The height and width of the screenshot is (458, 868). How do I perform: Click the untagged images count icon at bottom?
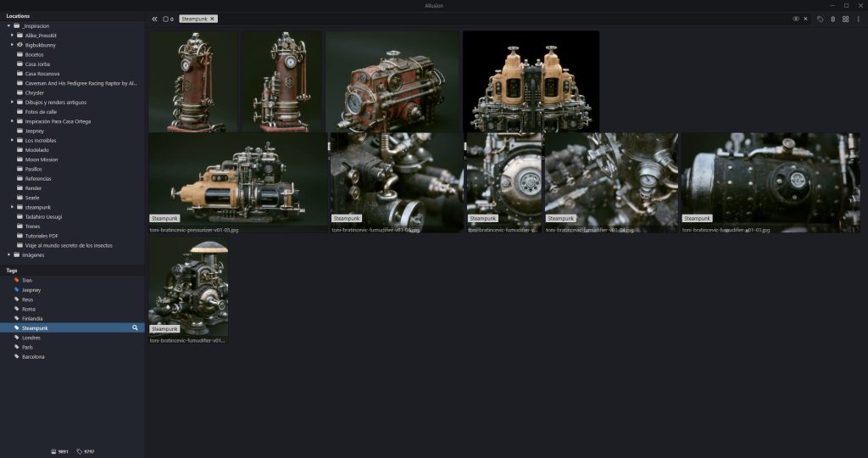coord(80,451)
